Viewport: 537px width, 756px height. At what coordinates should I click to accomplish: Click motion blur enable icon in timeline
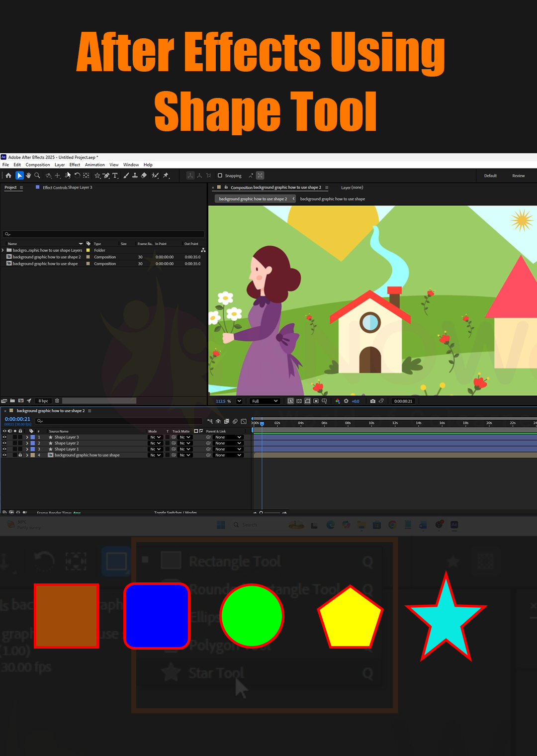coord(235,421)
